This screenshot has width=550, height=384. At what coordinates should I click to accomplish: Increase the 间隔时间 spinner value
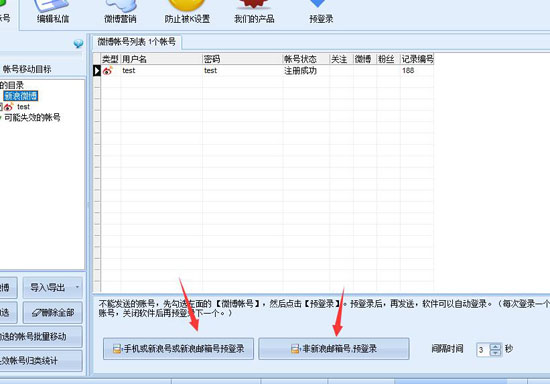(495, 346)
